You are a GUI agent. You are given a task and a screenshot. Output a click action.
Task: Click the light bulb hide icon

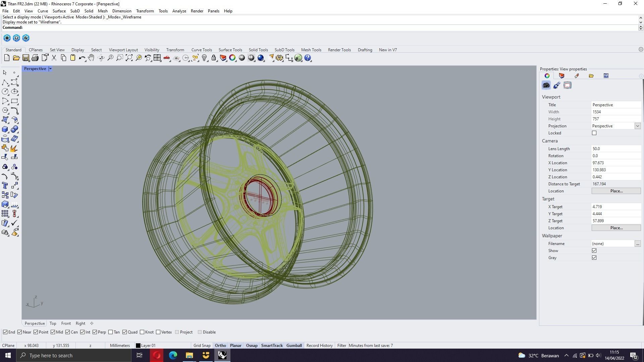(204, 58)
